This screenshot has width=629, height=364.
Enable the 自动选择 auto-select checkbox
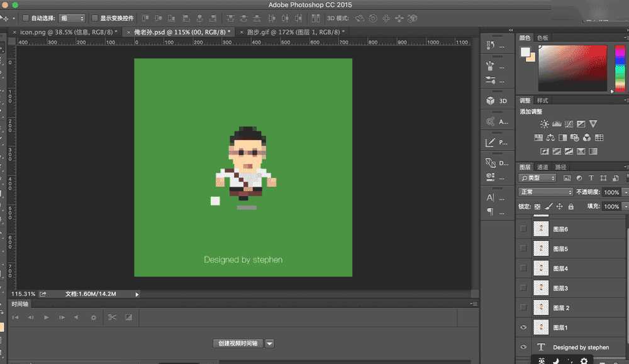tap(26, 18)
